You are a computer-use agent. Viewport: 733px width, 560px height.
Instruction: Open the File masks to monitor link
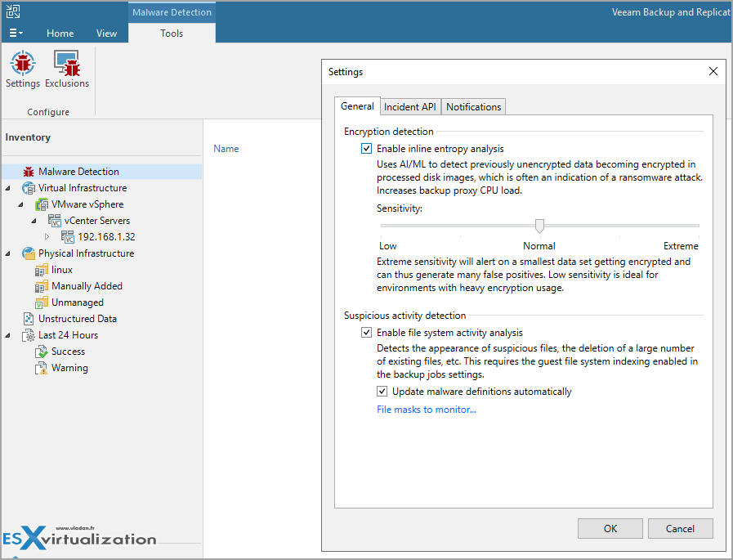tap(426, 410)
